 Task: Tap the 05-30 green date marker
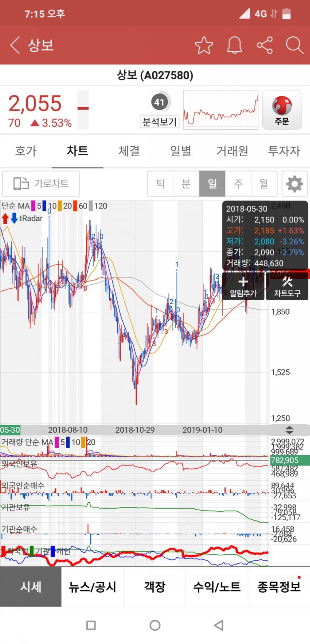[10, 430]
